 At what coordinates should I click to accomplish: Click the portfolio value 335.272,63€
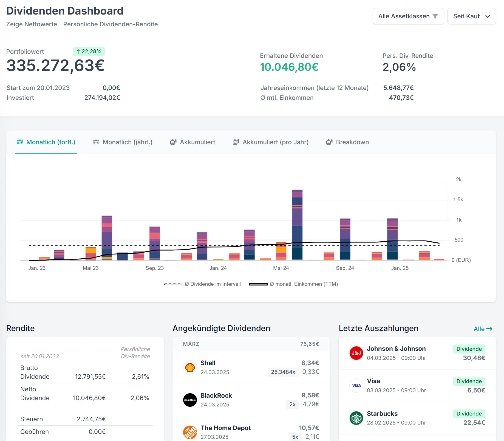[x=55, y=66]
